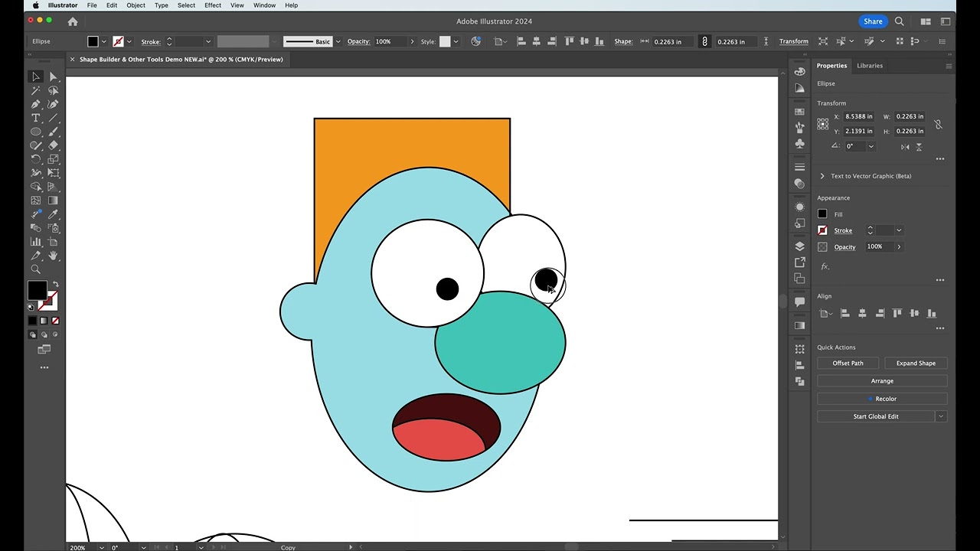980x551 pixels.
Task: Select the Lasso tool
Action: pos(54,90)
